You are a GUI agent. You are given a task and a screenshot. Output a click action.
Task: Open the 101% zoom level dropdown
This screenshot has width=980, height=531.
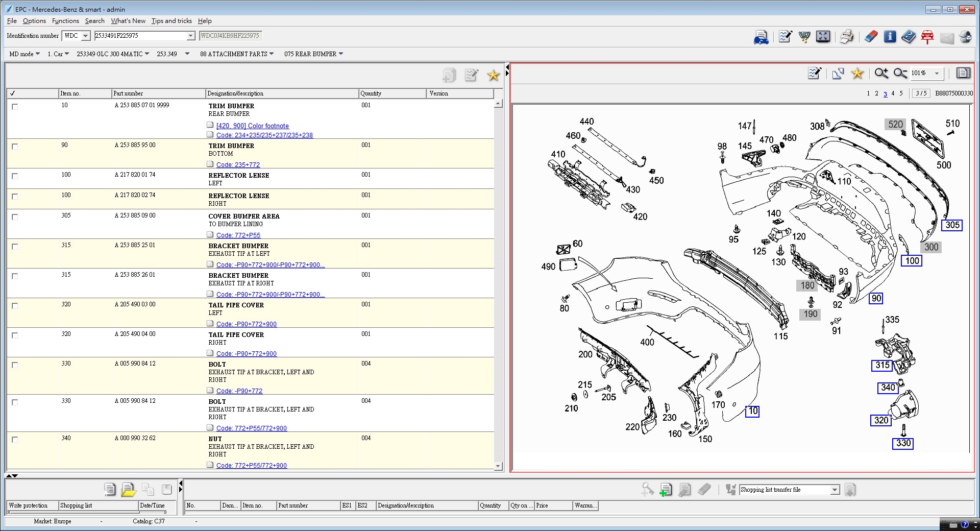click(937, 74)
